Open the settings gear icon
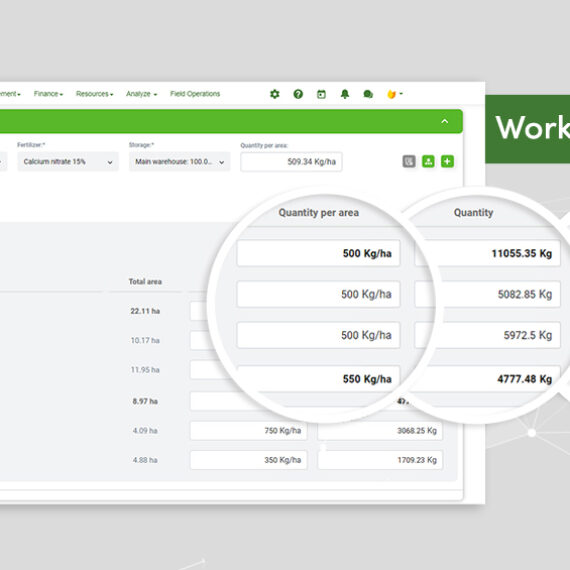Image resolution: width=570 pixels, height=570 pixels. (275, 94)
